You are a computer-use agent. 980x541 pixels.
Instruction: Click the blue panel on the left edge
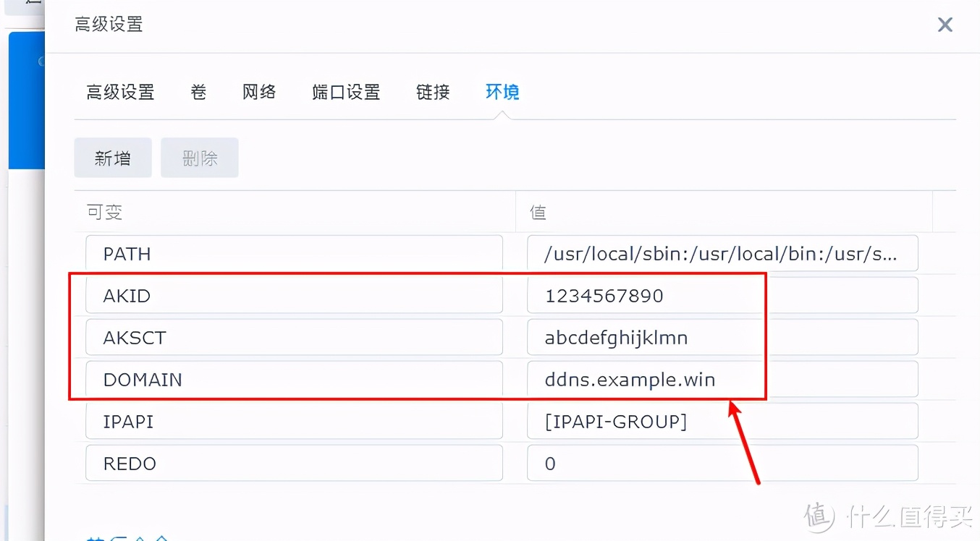26,101
